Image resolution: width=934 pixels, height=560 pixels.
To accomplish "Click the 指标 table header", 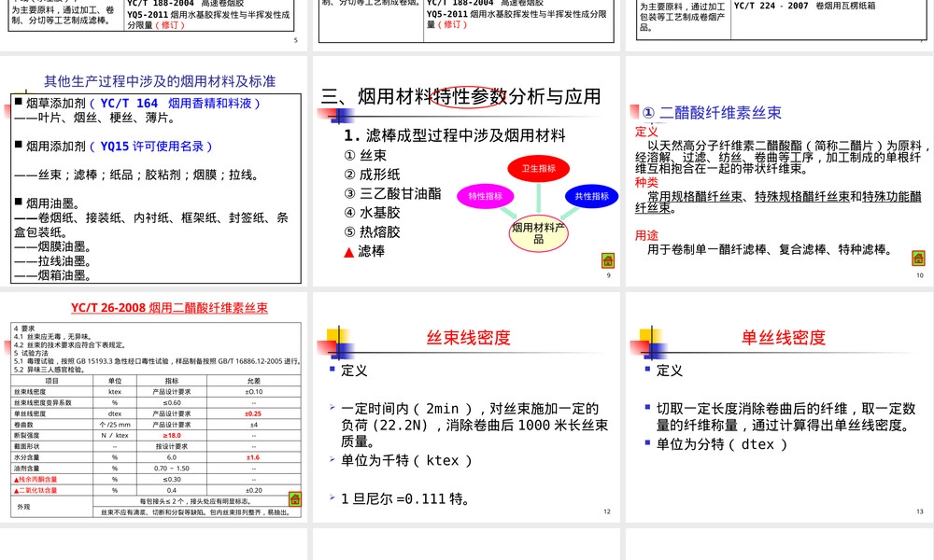I will (x=172, y=381).
